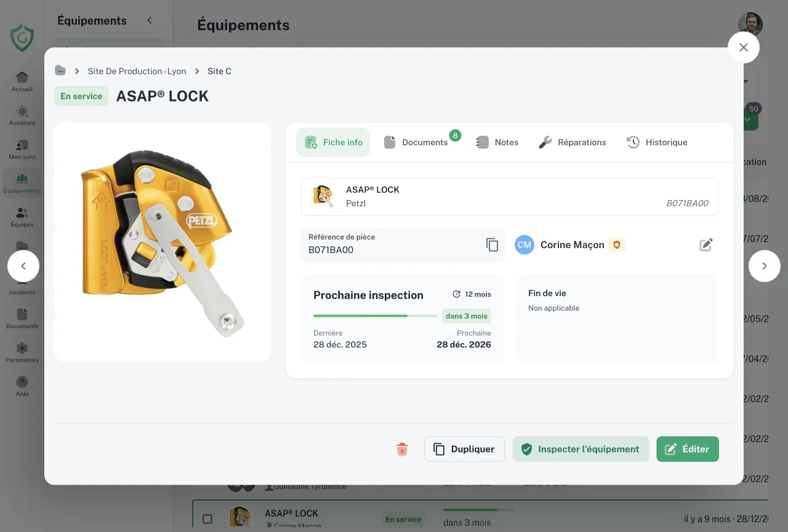Click the breadcrumb root folder icon
Screen dimensions: 788x532
pyautogui.click(x=60, y=70)
